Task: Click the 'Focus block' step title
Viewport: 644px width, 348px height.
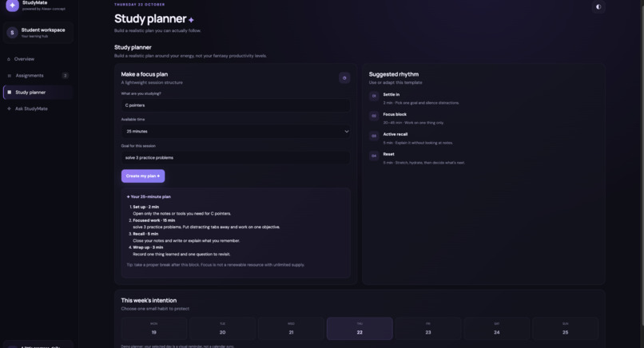Action: [395, 114]
